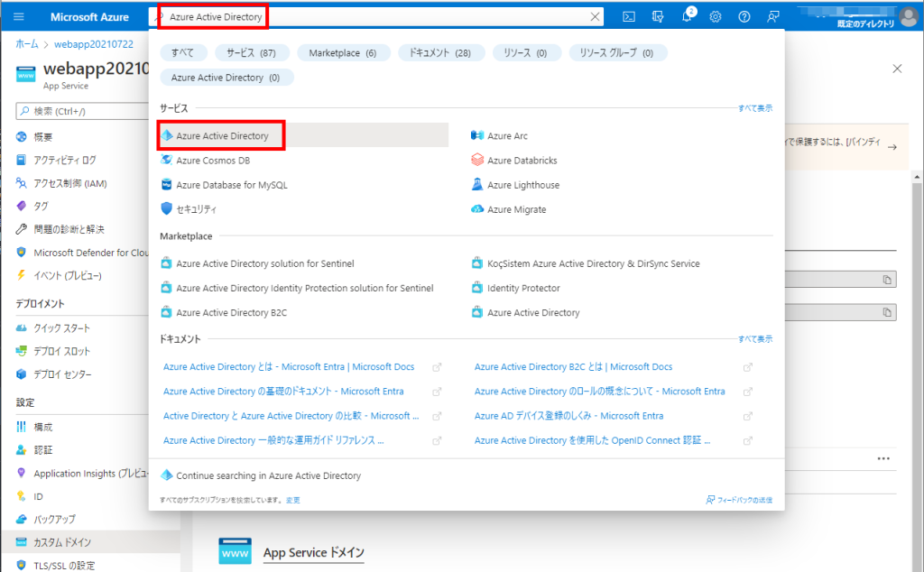924x572 pixels.
Task: Open the Directories and subscriptions filter icon
Action: tap(658, 16)
